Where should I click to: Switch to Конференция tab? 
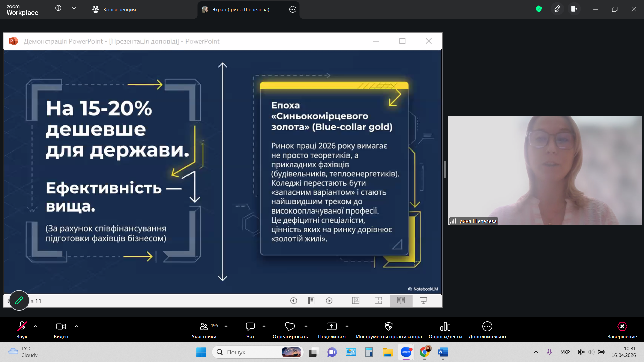(114, 9)
